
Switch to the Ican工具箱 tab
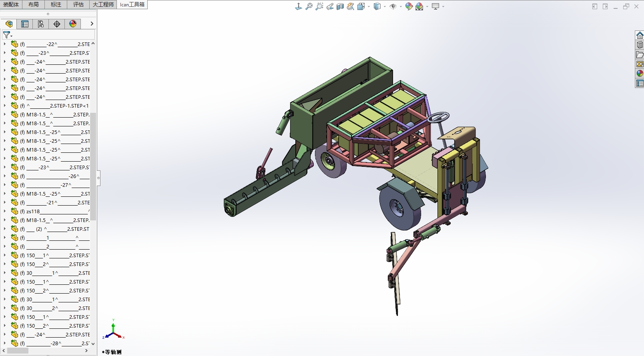[x=132, y=4]
